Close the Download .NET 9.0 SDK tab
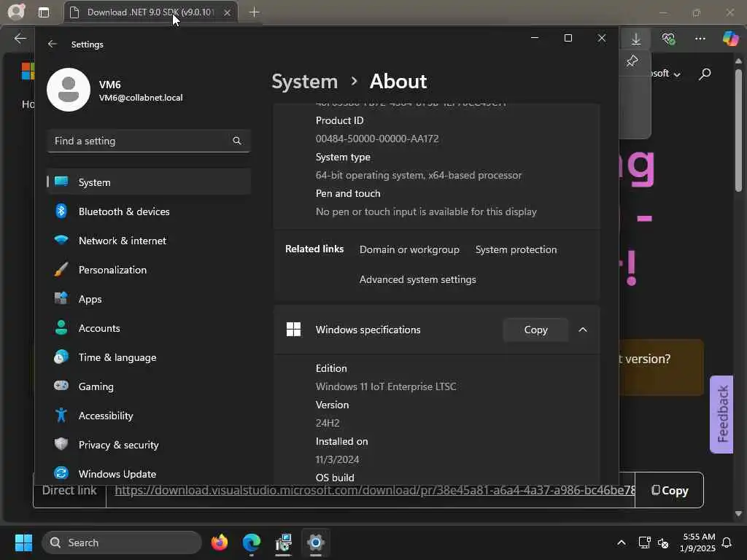 click(x=228, y=13)
